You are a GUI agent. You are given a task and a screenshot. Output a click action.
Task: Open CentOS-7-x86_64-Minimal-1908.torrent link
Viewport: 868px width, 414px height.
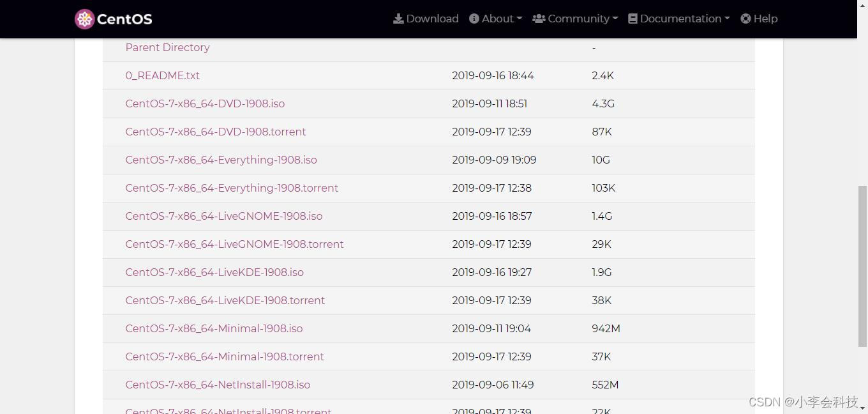[225, 356]
